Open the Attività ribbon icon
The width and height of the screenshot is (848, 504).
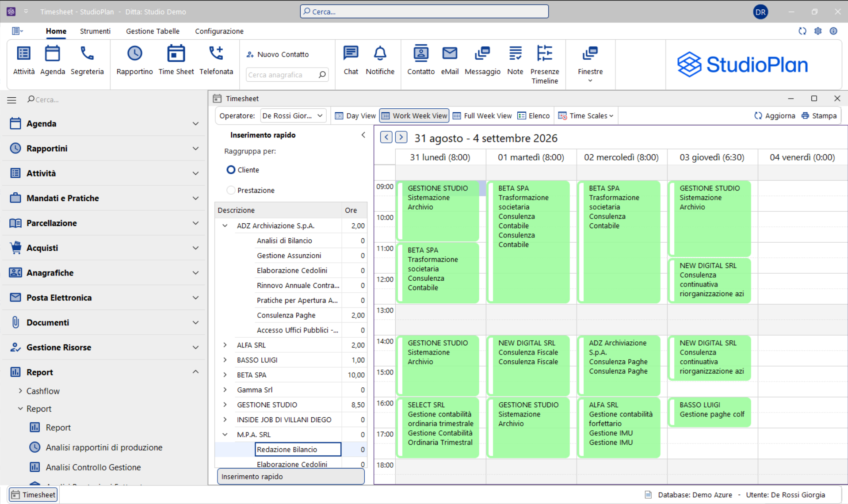[23, 60]
